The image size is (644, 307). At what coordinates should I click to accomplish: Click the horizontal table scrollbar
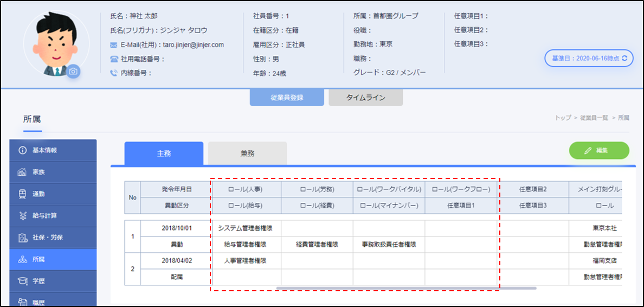[406, 288]
